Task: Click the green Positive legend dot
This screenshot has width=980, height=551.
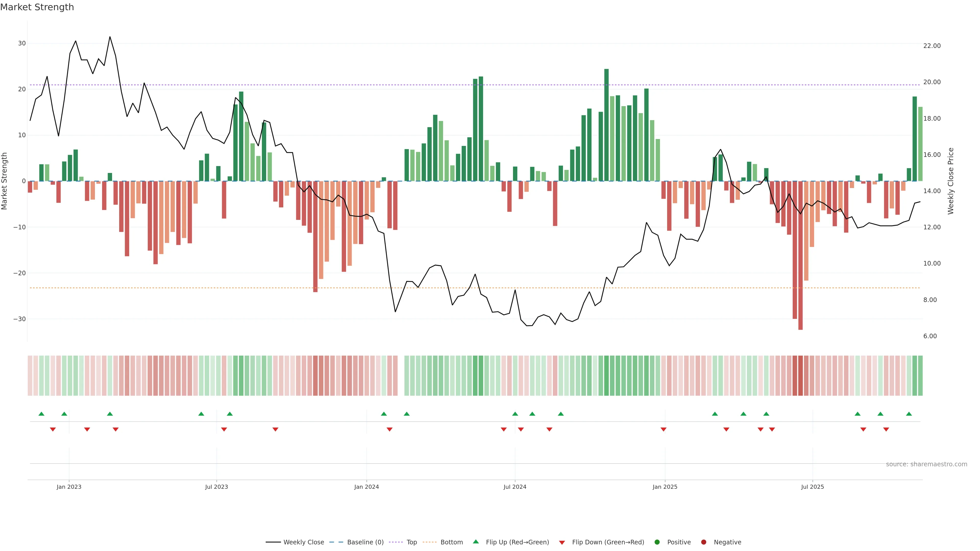Action: pos(657,542)
